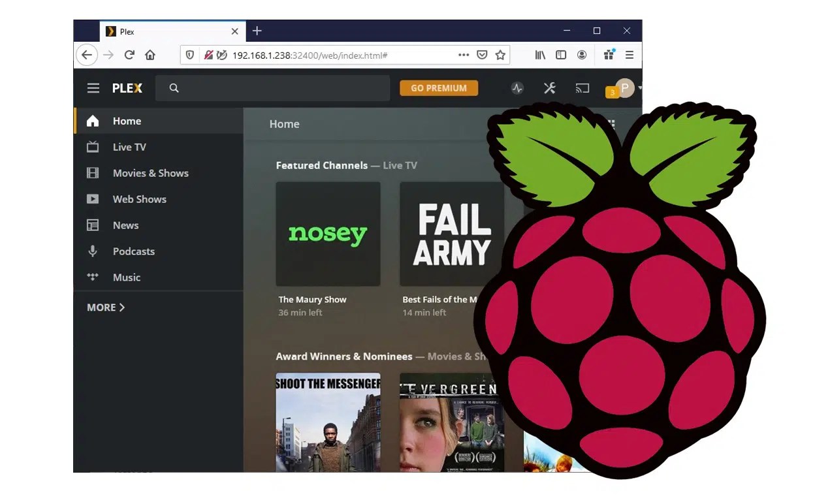Bookmark this page with star
This screenshot has width=813, height=504.
pos(500,55)
